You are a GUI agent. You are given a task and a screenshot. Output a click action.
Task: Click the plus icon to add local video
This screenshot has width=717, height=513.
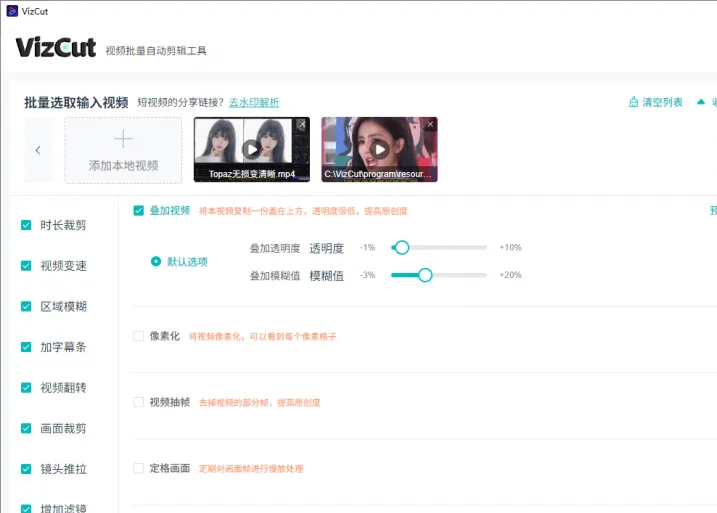123,140
